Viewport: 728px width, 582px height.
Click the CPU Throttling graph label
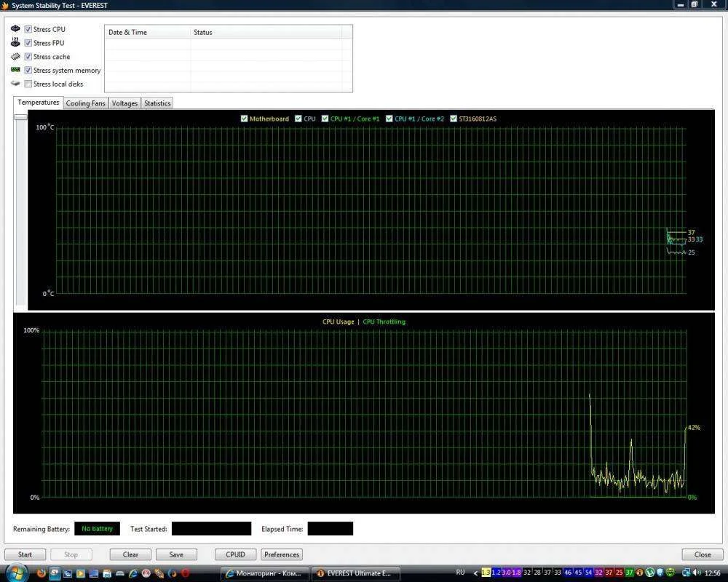pos(384,322)
